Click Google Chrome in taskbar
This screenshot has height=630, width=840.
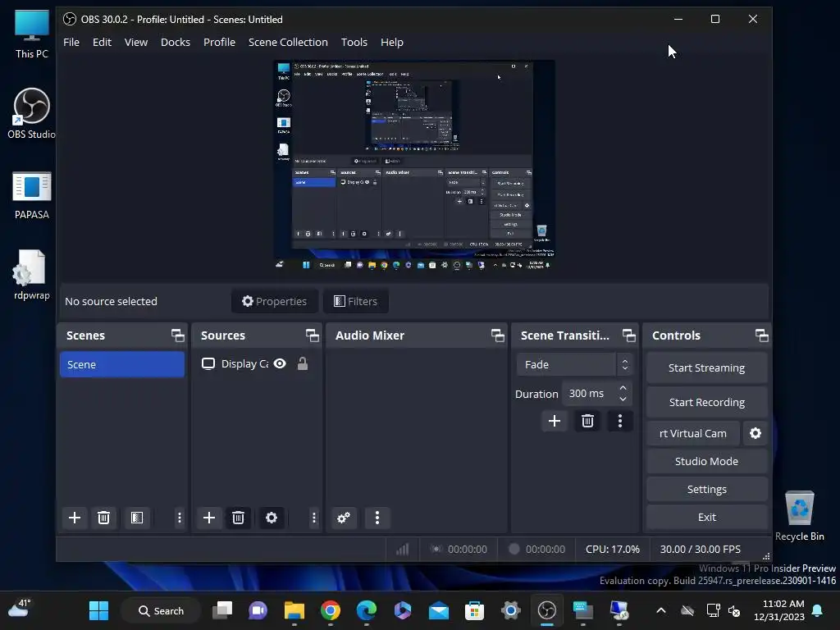point(331,610)
